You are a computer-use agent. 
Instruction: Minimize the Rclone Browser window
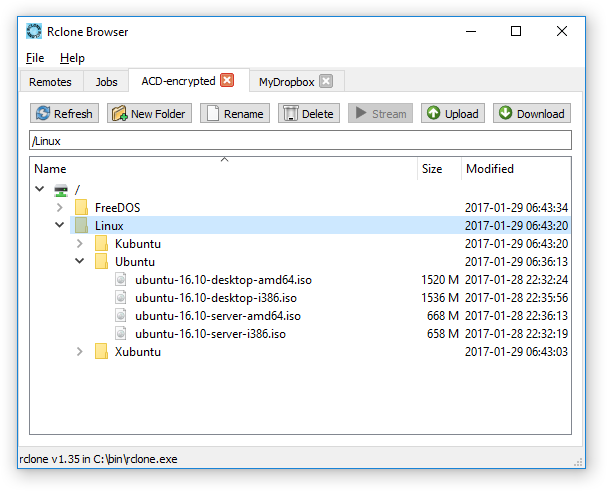(x=471, y=31)
